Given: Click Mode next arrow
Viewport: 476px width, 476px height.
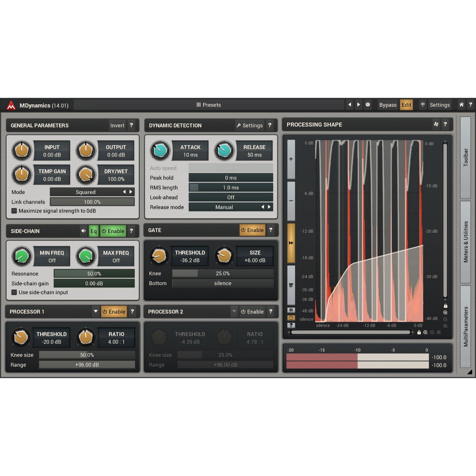Looking at the screenshot, I should [131, 192].
